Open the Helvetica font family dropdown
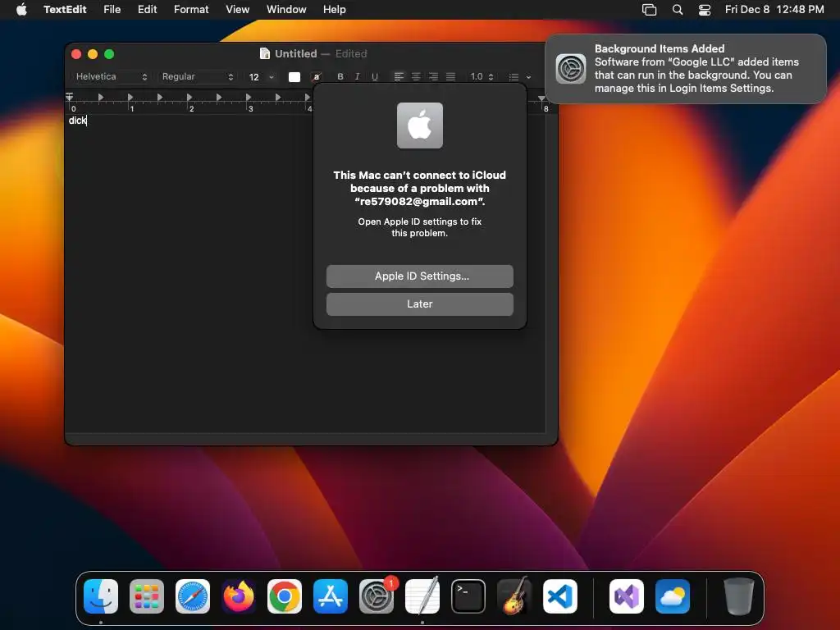The image size is (840, 630). [x=111, y=76]
